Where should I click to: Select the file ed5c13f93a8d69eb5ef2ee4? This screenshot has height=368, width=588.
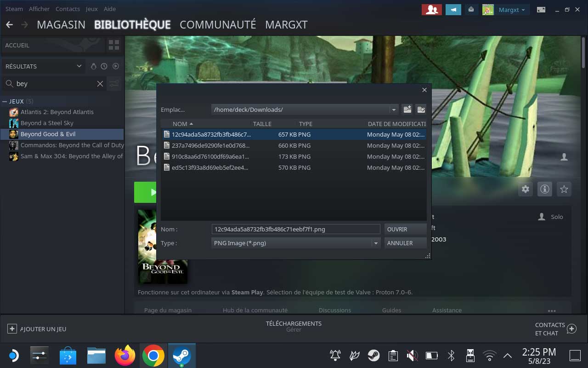point(294,167)
